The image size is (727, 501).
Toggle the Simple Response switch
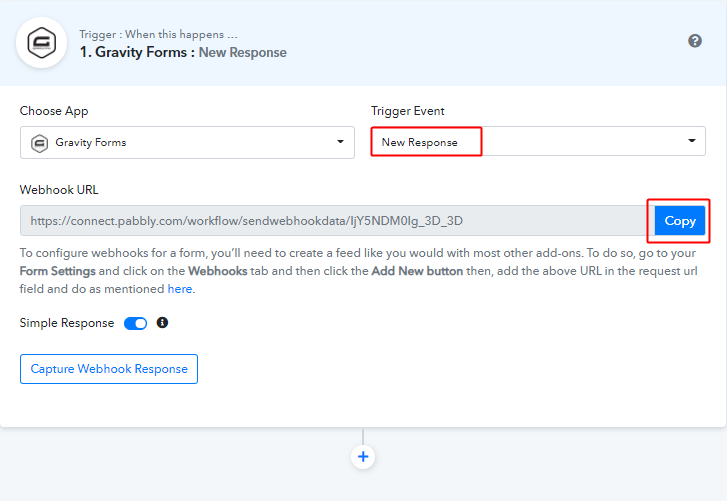(135, 323)
